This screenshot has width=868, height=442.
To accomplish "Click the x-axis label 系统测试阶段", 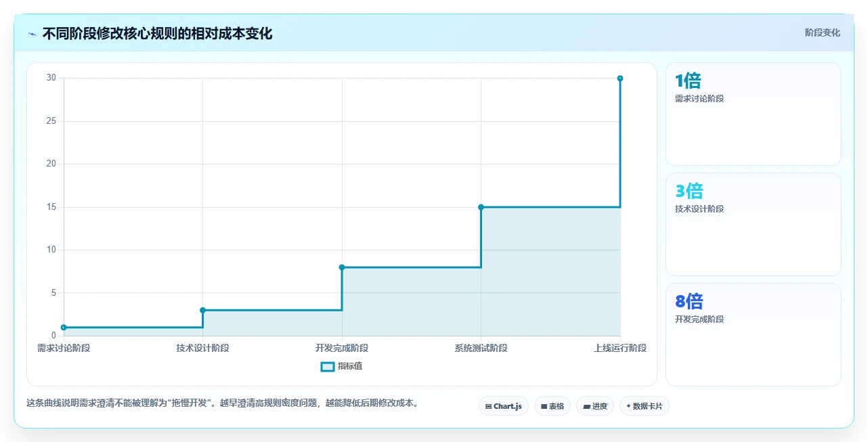I will point(481,348).
